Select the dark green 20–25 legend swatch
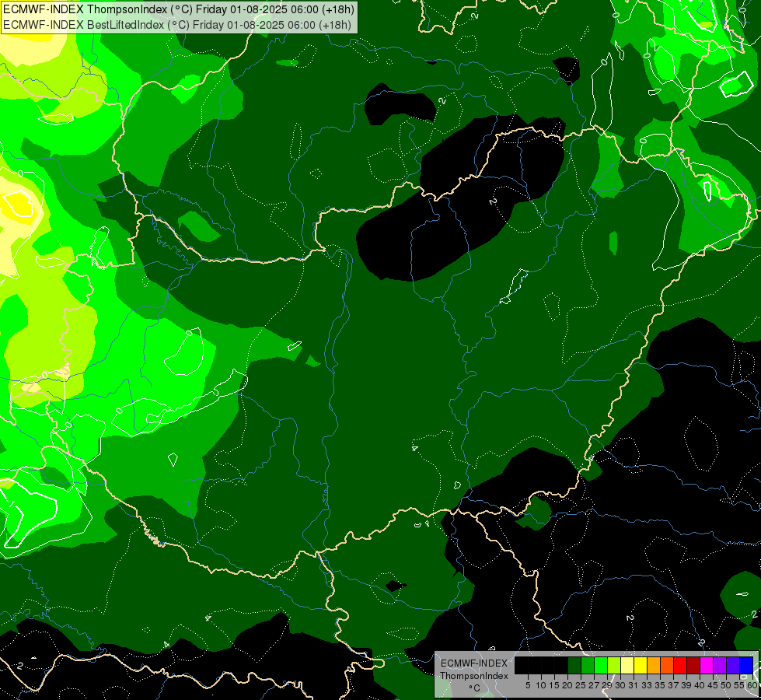Image resolution: width=761 pixels, height=700 pixels. pos(574,666)
